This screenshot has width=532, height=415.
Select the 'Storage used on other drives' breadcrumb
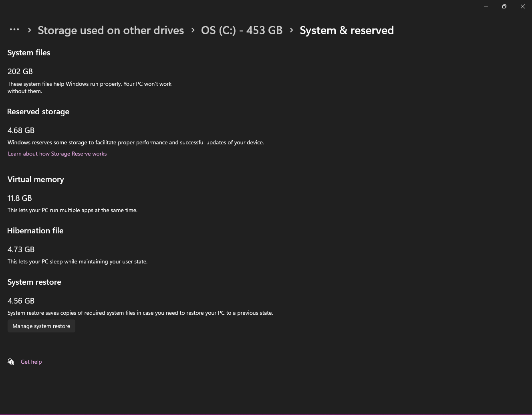111,30
